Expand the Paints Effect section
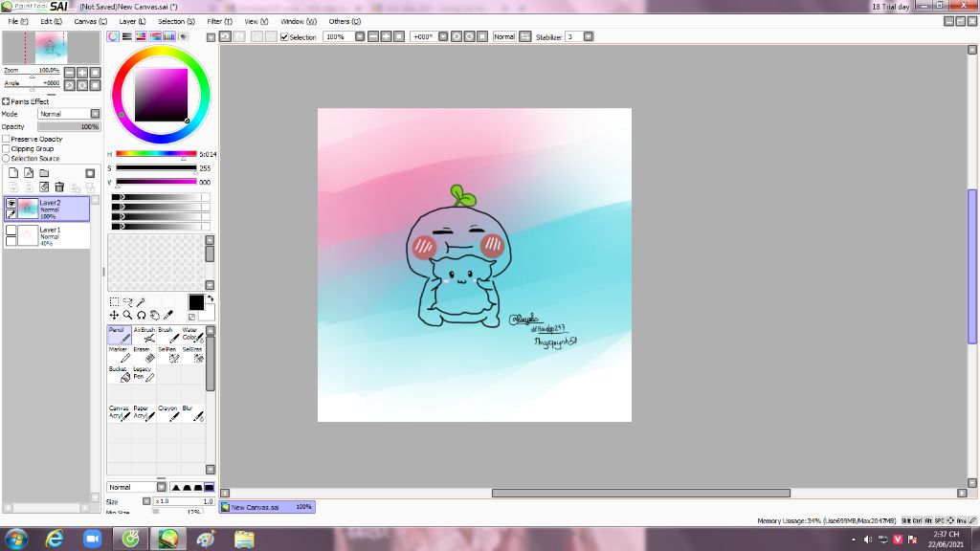Viewport: 980px width, 551px height. click(x=6, y=101)
